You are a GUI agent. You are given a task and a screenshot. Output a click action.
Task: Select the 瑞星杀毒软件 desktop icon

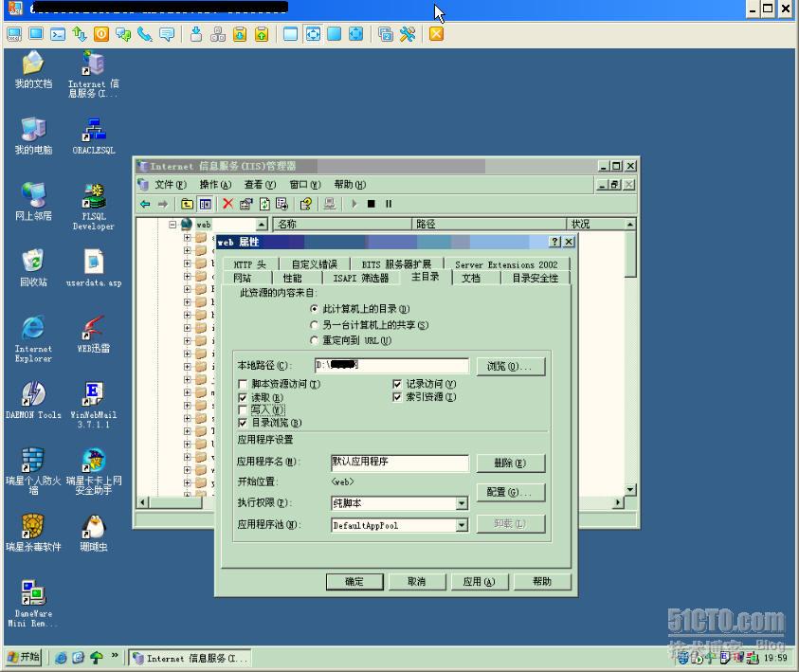tap(33, 533)
